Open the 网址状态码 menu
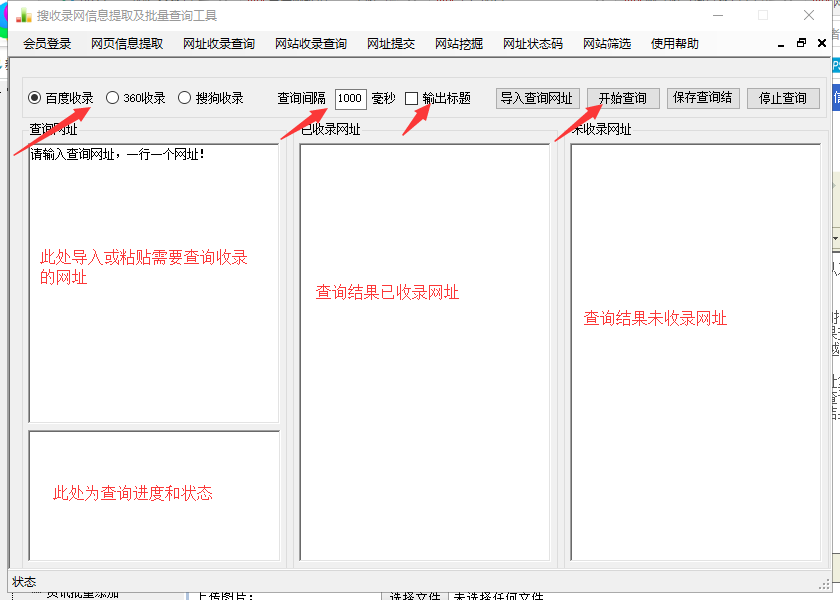This screenshot has height=600, width=840. tap(533, 44)
